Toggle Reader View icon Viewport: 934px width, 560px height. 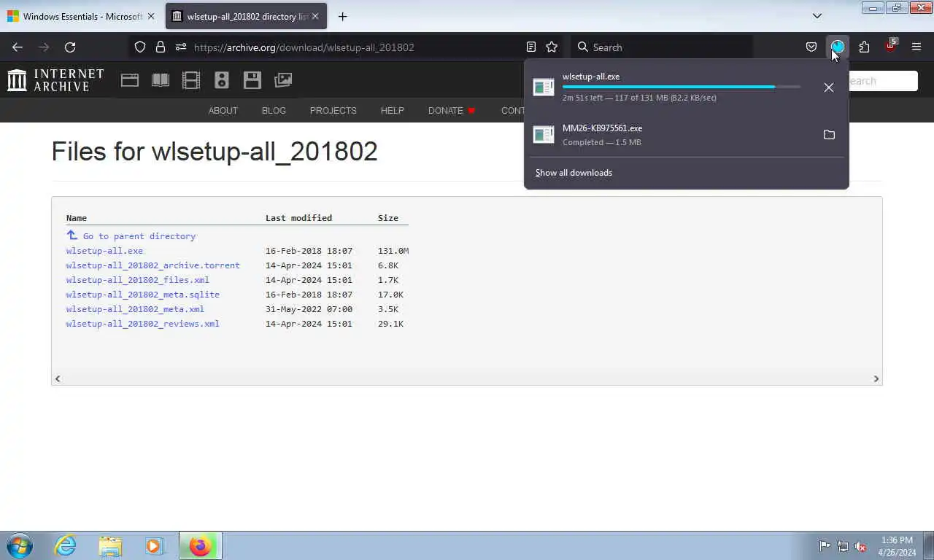point(531,47)
